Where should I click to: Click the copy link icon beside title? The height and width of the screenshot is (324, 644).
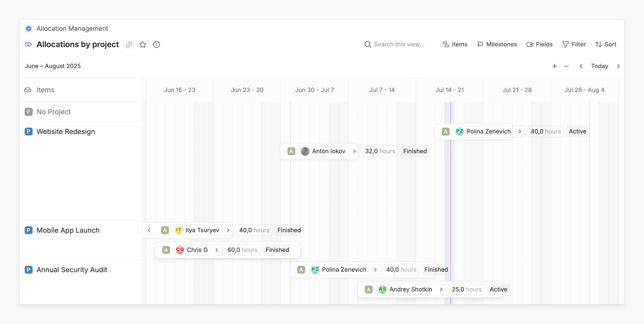click(129, 44)
